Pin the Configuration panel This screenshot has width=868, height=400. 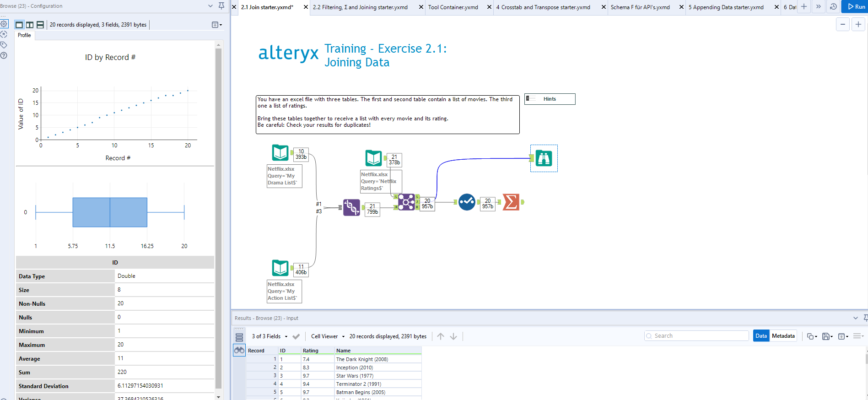tap(221, 6)
